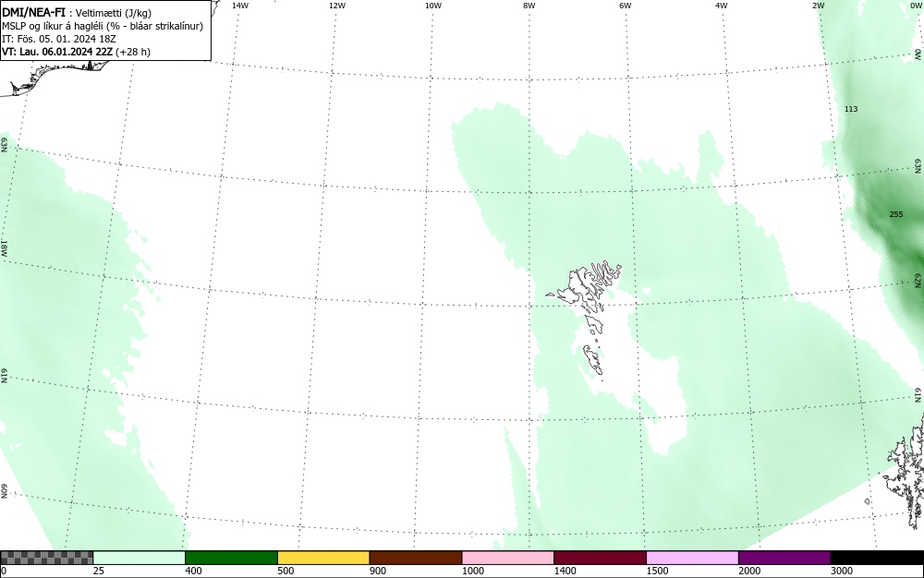Click the 400–500 dark green legend swatch
This screenshot has height=578, width=924.
231,558
